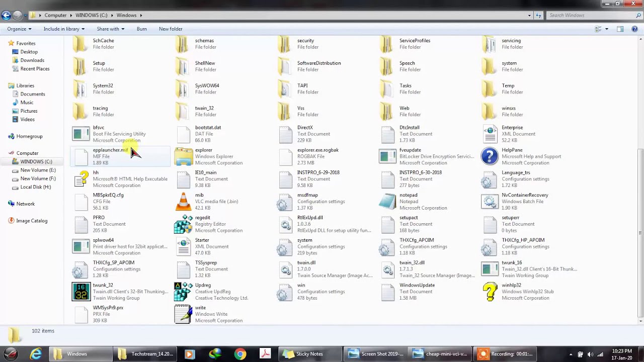Click the New folder button
644x362 pixels.
pos(171,29)
